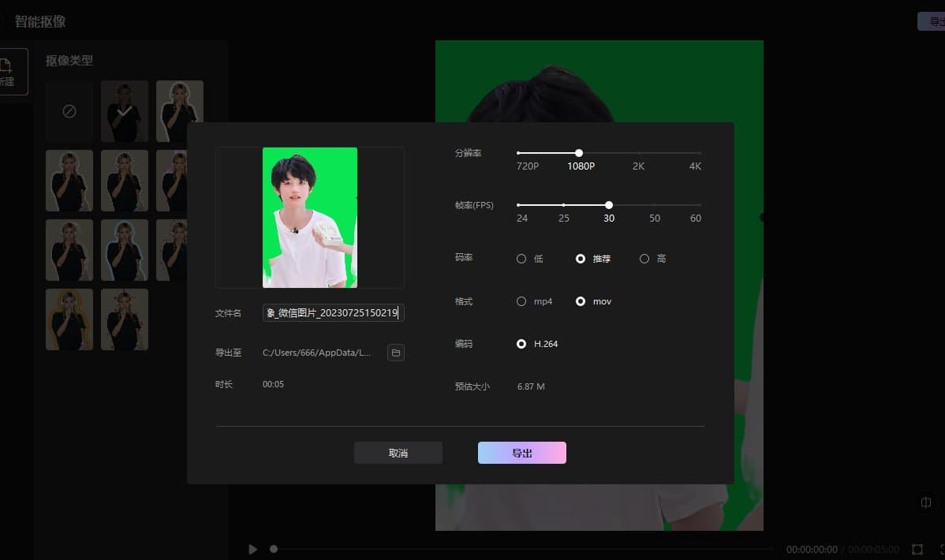Cancel the export with 取消
The width and height of the screenshot is (945, 560).
click(398, 452)
